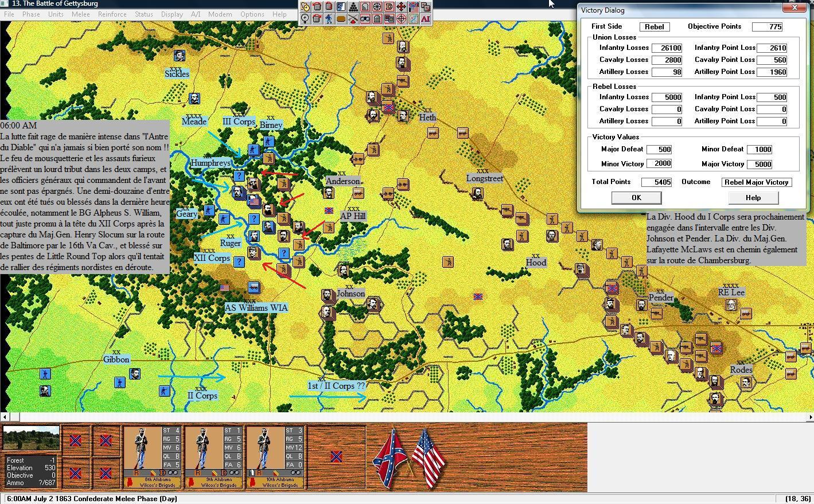Click the First Side field showing Rebel

(x=655, y=26)
